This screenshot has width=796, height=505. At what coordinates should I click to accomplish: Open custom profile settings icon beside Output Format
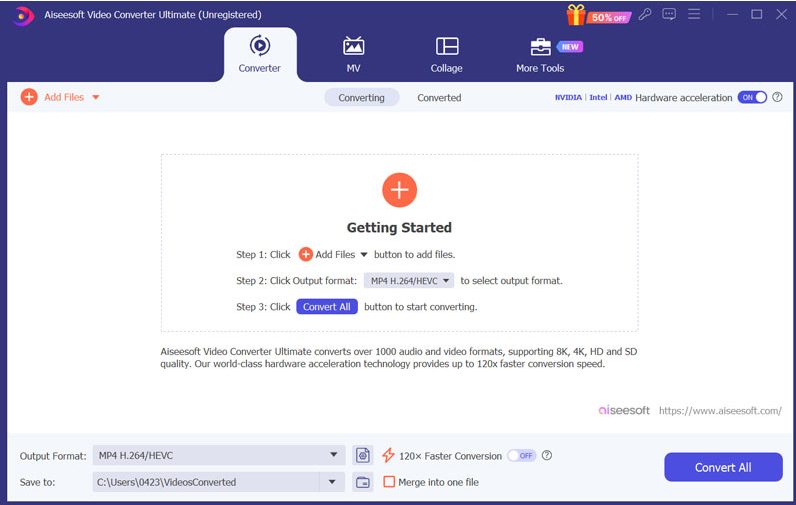click(x=362, y=455)
